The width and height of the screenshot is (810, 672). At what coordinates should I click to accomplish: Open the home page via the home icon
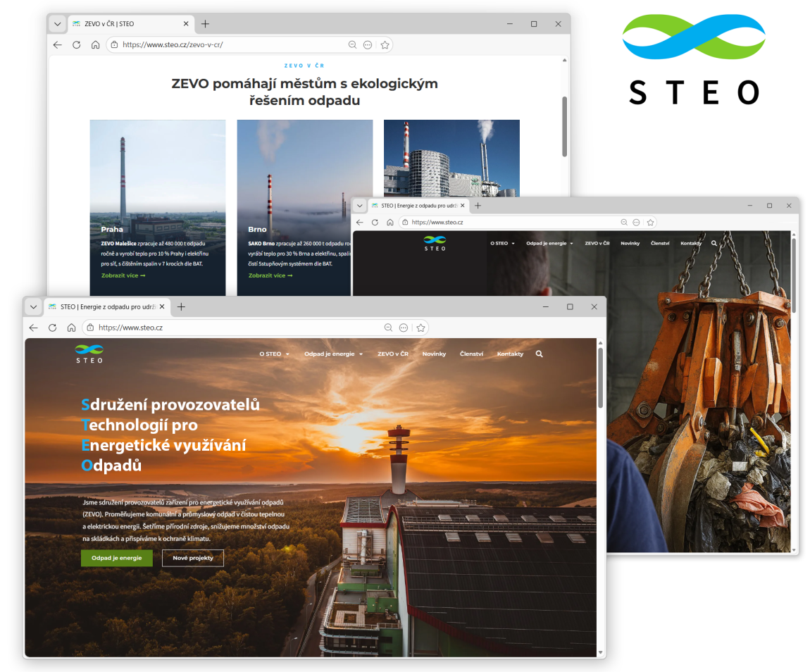coord(70,327)
